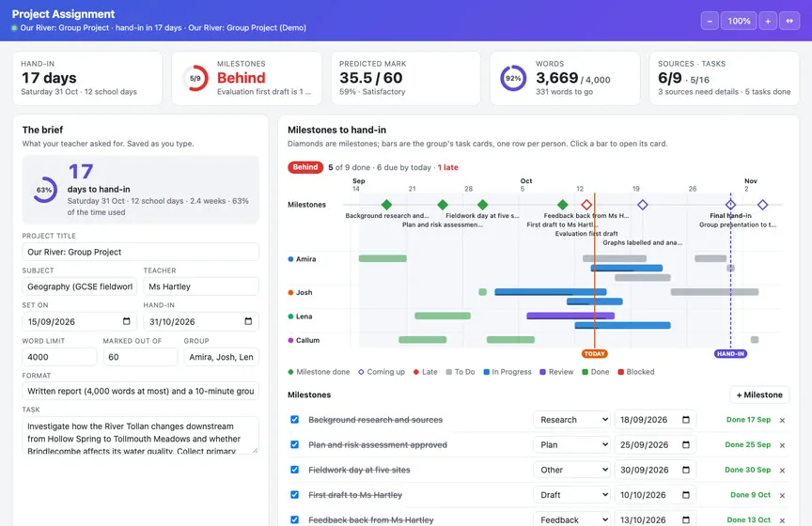Viewport: 812px width, 526px height.
Task: Open calendar icon for 13/10/2026 date
Action: click(x=686, y=519)
